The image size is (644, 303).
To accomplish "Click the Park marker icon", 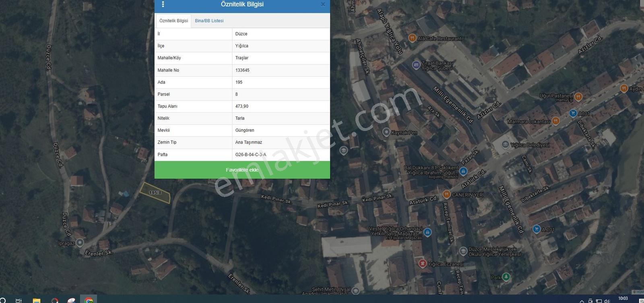I will (506, 277).
